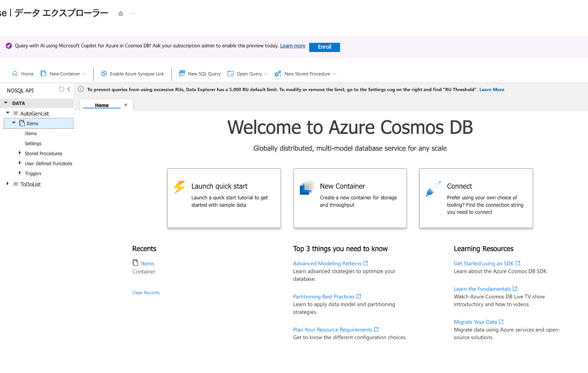Open recent Items container link
Viewport: 588px width, 373px height.
[x=147, y=263]
